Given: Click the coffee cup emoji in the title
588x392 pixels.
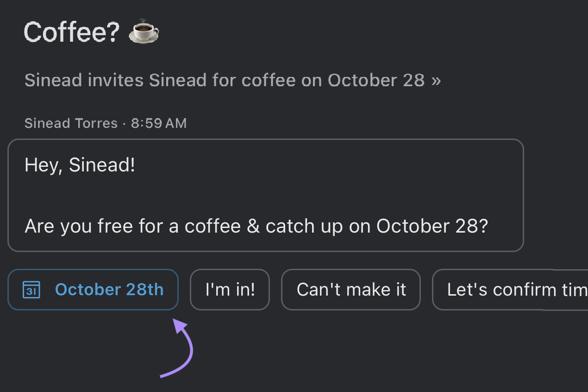Looking at the screenshot, I should (x=144, y=32).
